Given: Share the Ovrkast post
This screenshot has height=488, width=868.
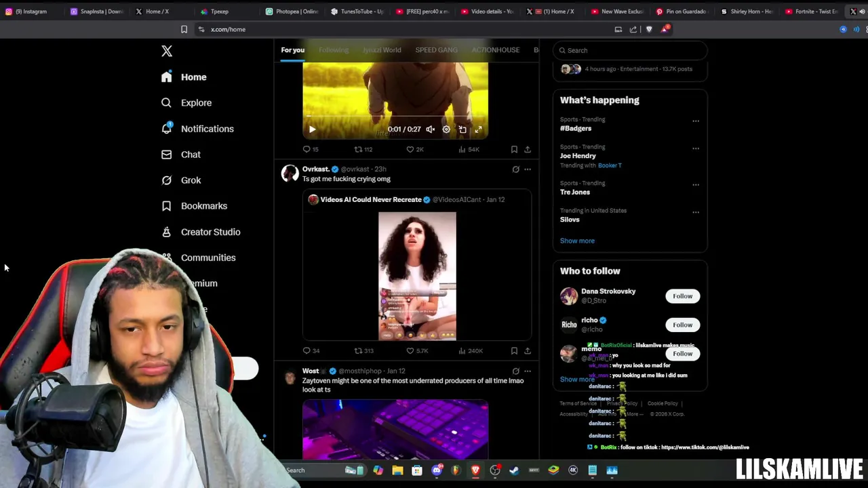Looking at the screenshot, I should click(x=528, y=351).
